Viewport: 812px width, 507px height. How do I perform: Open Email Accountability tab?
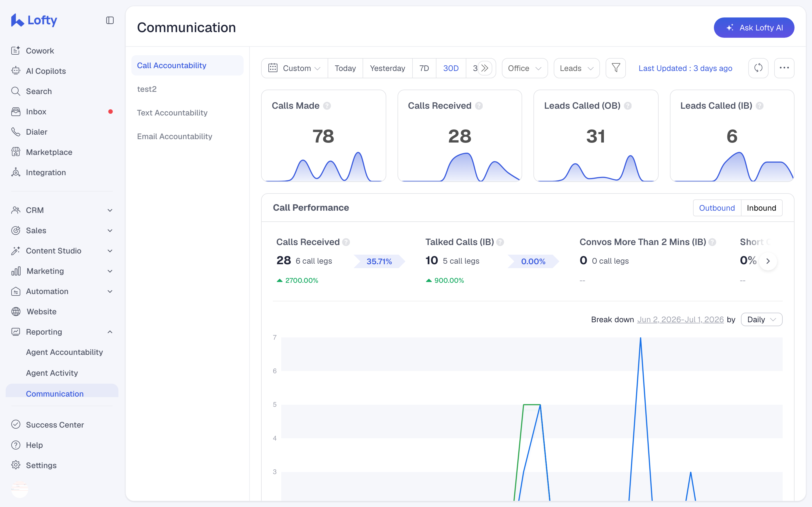pos(175,137)
